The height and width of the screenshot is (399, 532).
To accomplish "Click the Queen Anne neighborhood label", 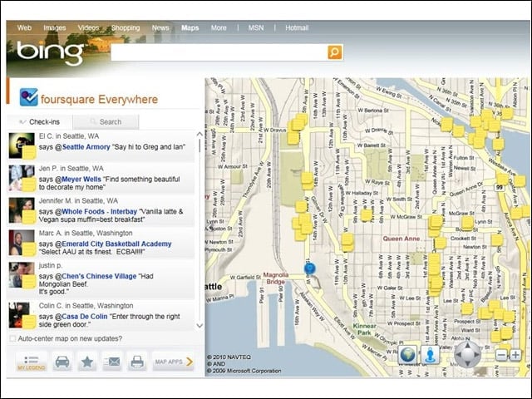I will 401,239.
